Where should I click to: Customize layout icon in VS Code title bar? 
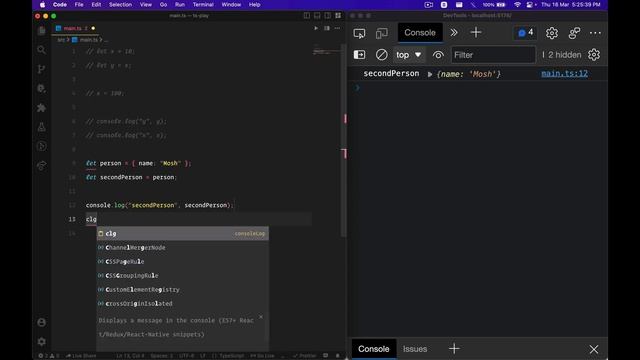coord(338,16)
